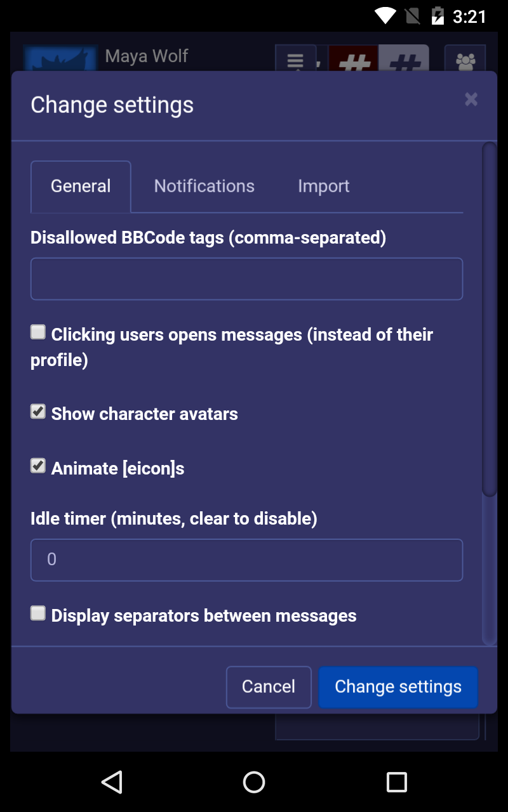The width and height of the screenshot is (508, 812).
Task: Uncheck 'Show character avatars'
Action: tap(37, 411)
